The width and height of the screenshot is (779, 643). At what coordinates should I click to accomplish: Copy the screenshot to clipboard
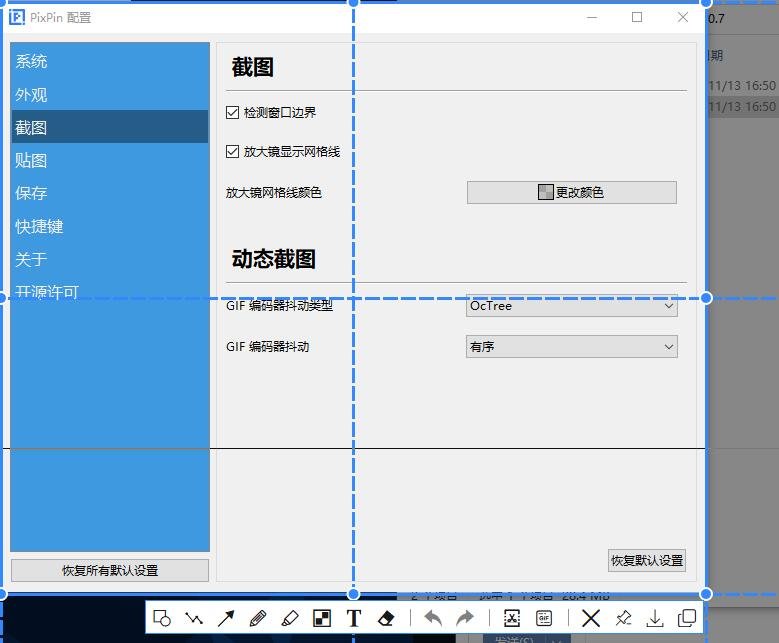point(687,618)
